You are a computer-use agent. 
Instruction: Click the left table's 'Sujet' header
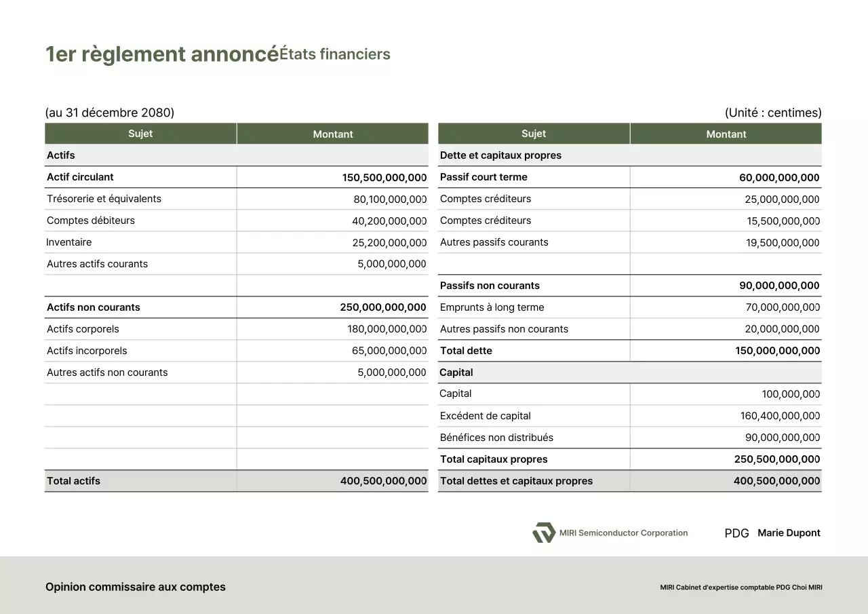[x=140, y=134]
